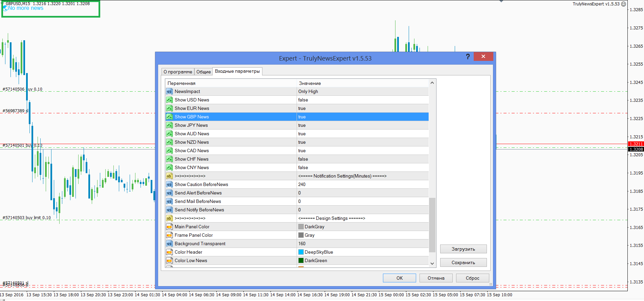Click the Загрузить button
The width and height of the screenshot is (644, 301).
pos(463,249)
